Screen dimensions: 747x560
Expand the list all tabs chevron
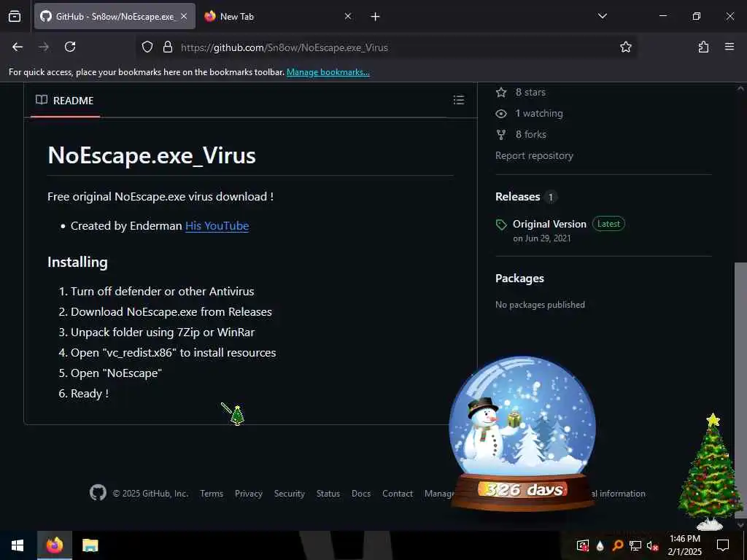pos(602,16)
